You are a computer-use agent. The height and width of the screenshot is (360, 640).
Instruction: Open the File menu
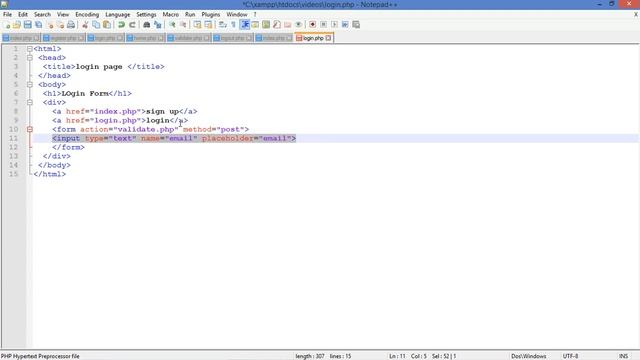coord(7,14)
